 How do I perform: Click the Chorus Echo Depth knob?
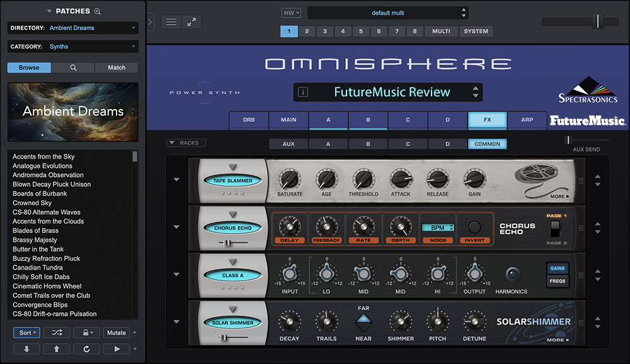pyautogui.click(x=400, y=226)
